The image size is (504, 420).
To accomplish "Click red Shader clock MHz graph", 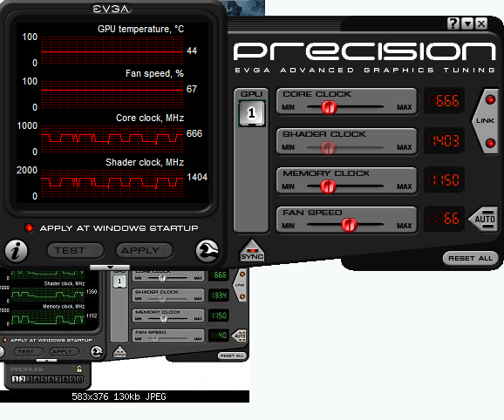I will [x=112, y=183].
